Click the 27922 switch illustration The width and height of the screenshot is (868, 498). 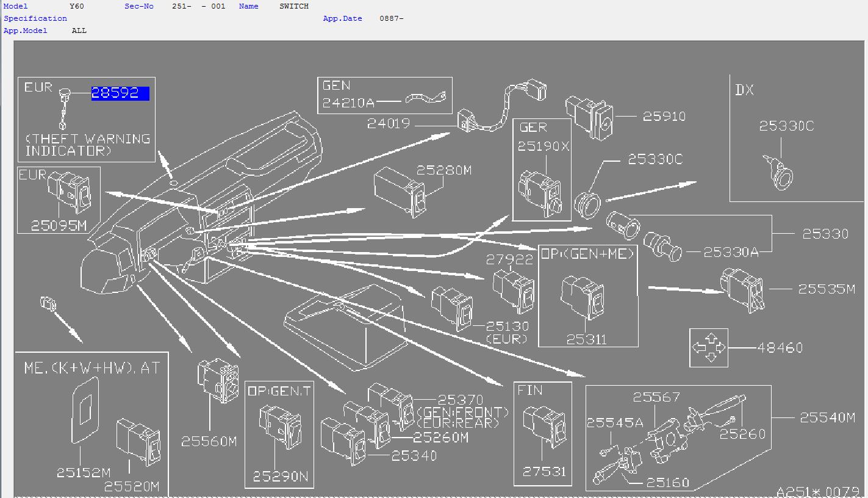click(514, 290)
